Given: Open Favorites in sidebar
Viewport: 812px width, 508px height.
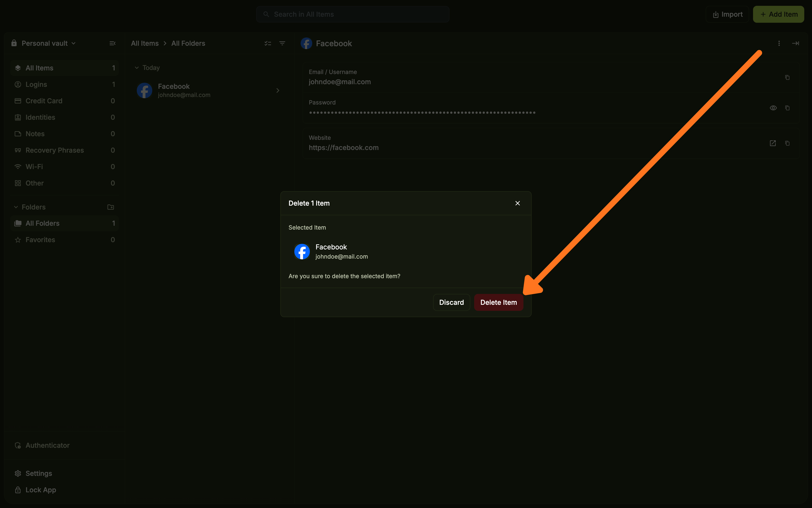Looking at the screenshot, I should click(x=65, y=239).
